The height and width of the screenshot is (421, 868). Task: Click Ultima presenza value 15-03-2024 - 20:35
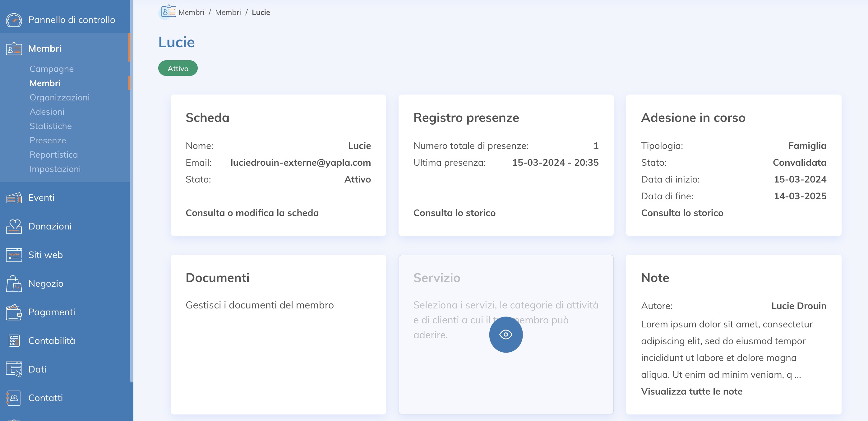pos(555,163)
